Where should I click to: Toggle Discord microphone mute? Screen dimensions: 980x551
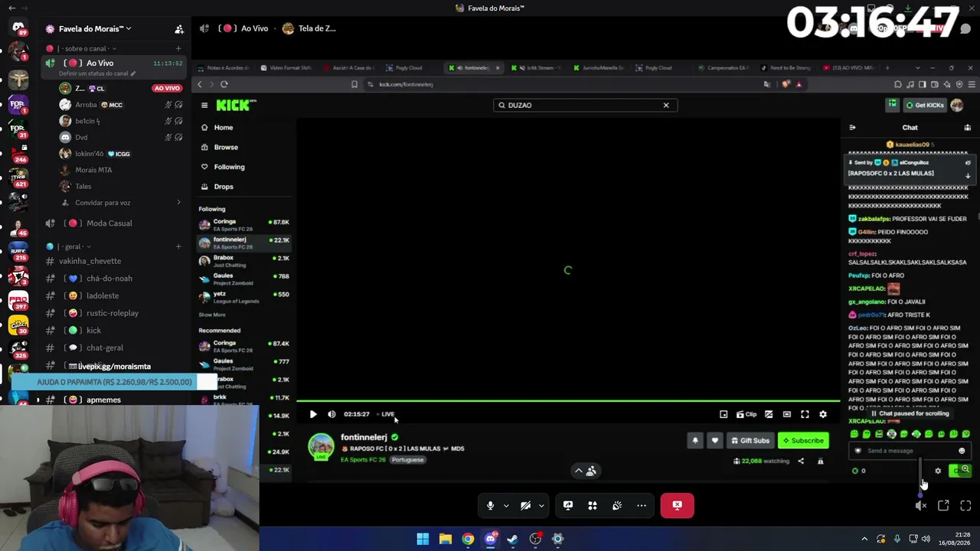pos(491,506)
